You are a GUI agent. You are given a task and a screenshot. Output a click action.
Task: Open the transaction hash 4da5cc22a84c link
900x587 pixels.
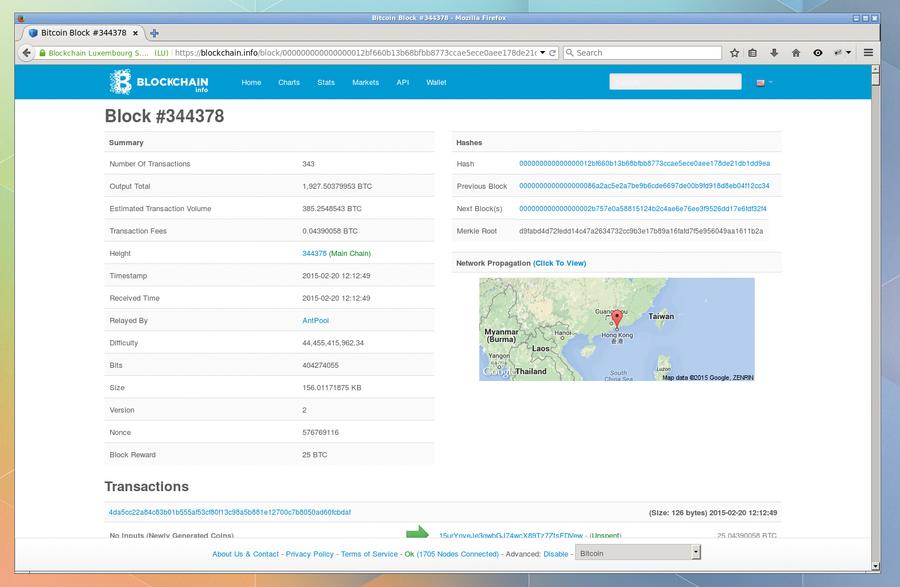pos(230,512)
